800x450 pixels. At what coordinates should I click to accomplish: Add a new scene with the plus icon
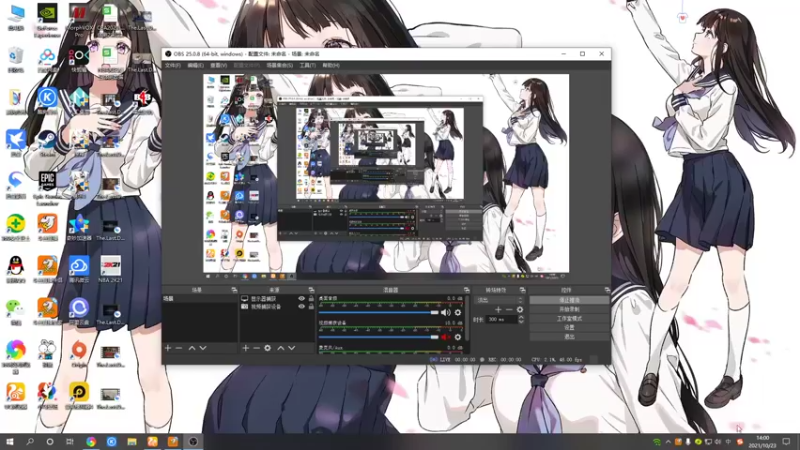click(x=168, y=348)
